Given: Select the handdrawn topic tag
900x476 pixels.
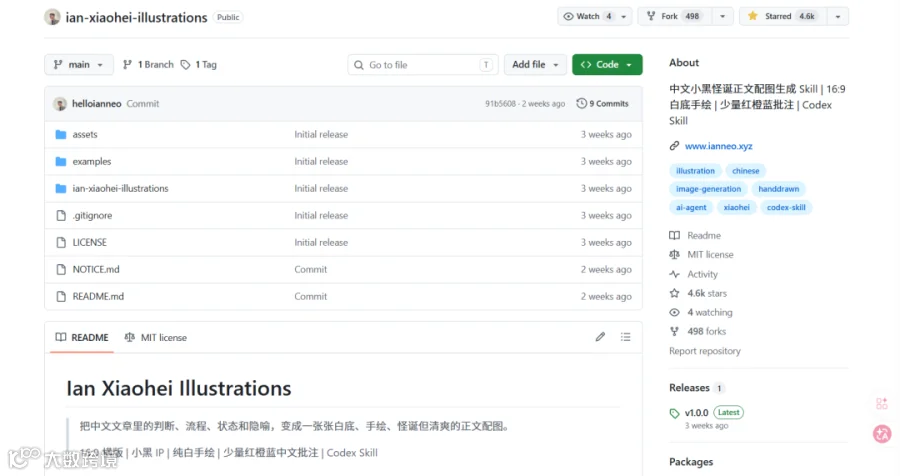Looking at the screenshot, I should coord(778,189).
